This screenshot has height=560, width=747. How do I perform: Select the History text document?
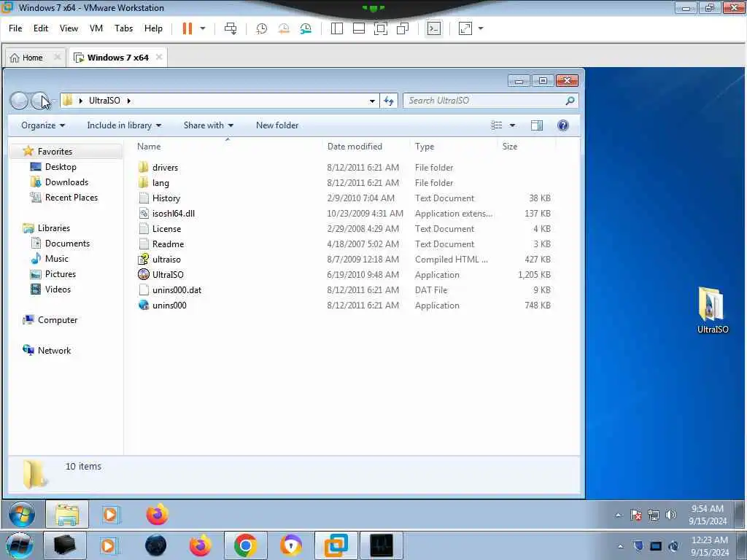pos(166,198)
